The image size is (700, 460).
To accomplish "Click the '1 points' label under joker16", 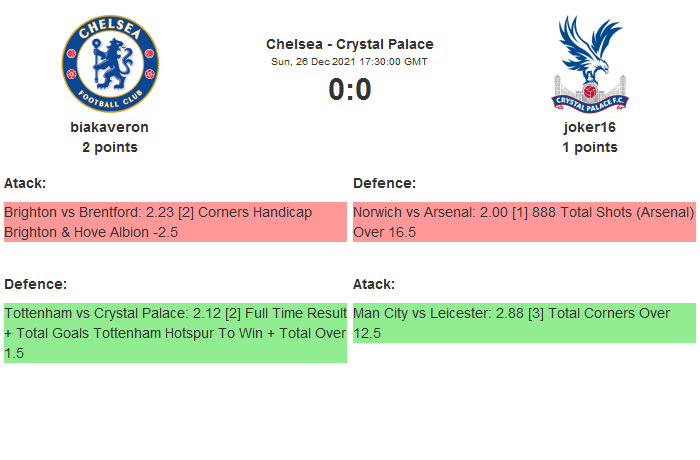I will [x=589, y=147].
